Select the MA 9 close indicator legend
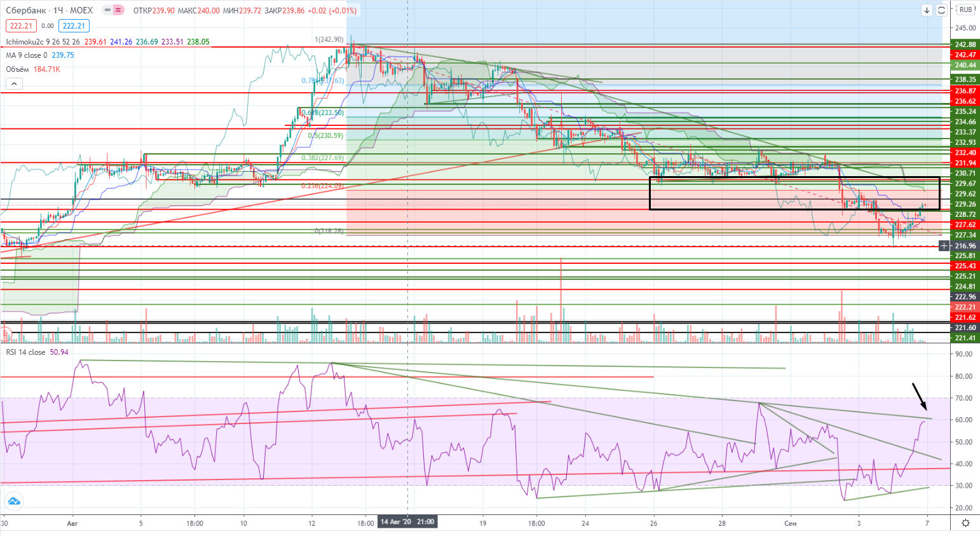 tap(27, 55)
